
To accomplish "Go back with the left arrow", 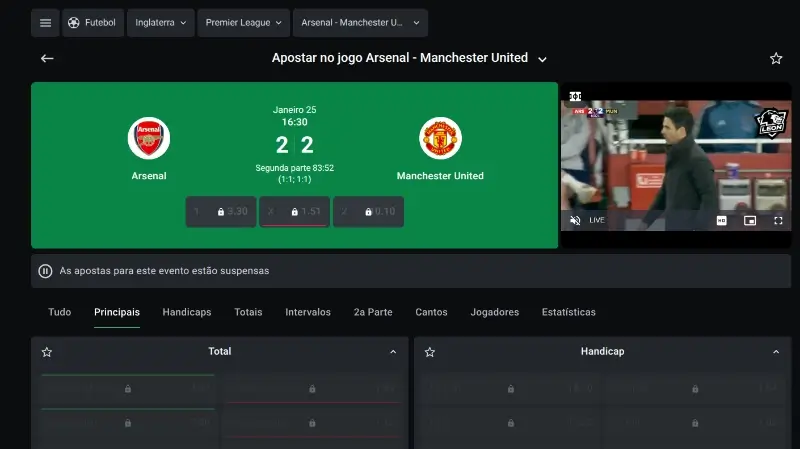I will point(47,59).
